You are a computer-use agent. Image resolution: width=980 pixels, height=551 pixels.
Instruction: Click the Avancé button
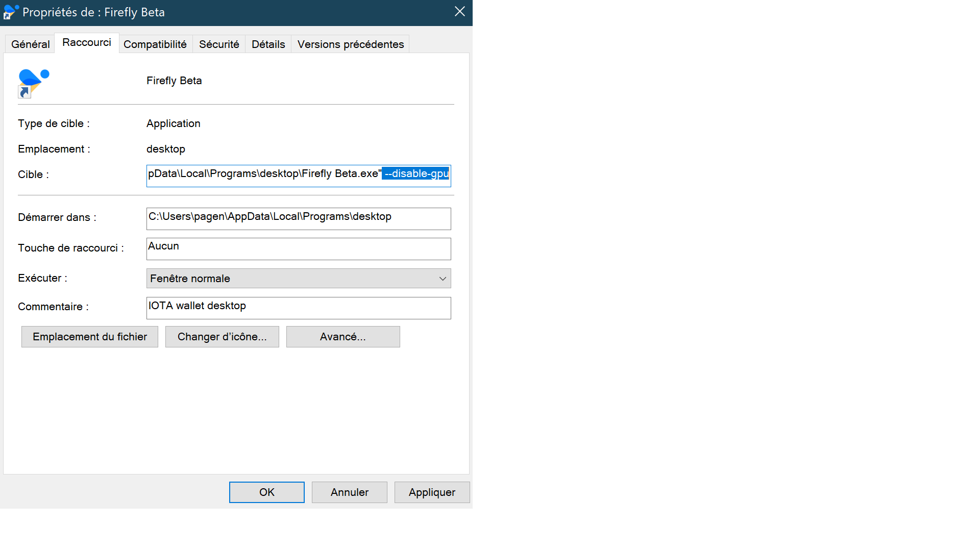coord(342,336)
